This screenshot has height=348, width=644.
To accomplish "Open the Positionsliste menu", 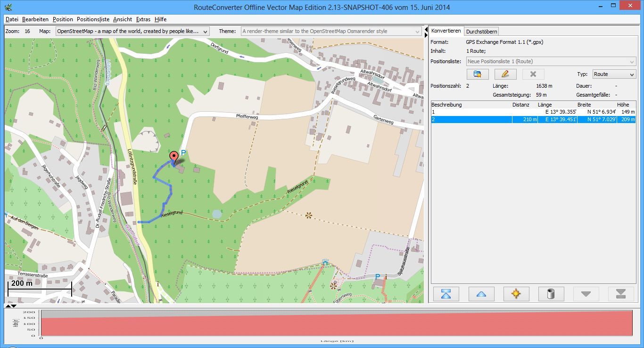I will 93,19.
